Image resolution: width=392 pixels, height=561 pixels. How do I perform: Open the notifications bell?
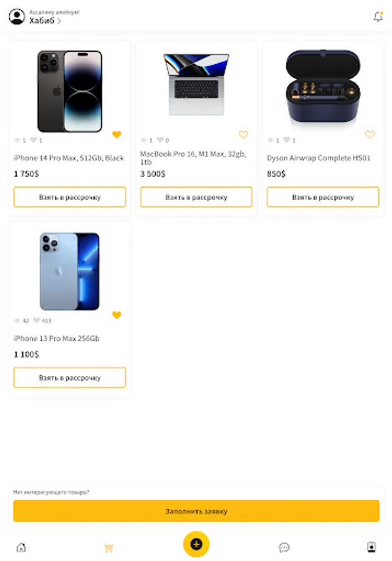pos(378,17)
